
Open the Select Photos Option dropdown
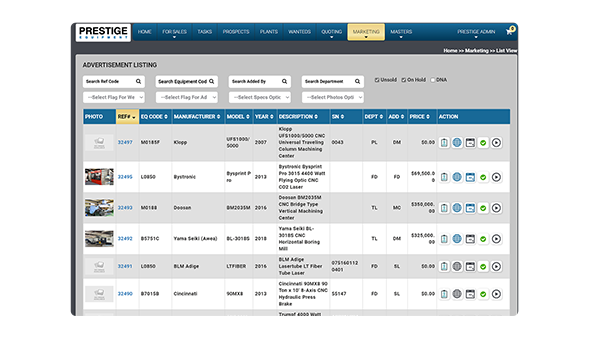[x=333, y=97]
